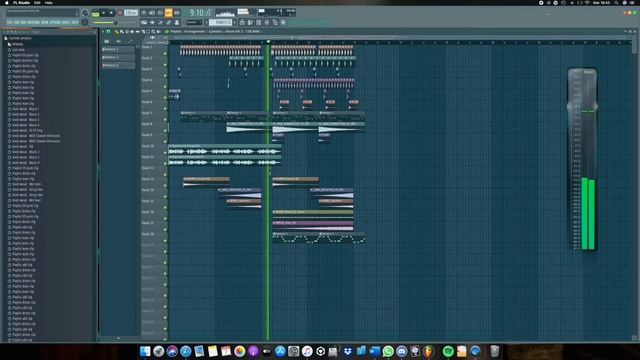Toggle the orange-lit recording option button
Viewport: 640px width, 360px height.
click(x=169, y=13)
